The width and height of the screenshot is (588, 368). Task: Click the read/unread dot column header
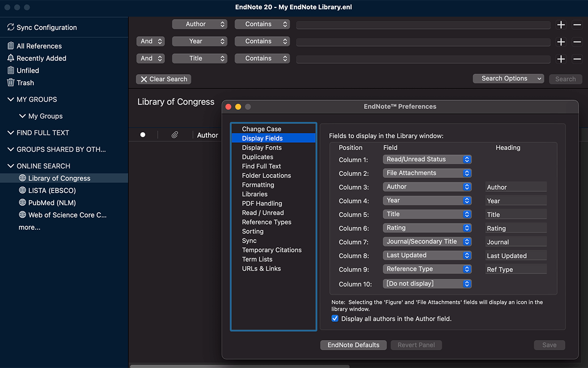(143, 135)
